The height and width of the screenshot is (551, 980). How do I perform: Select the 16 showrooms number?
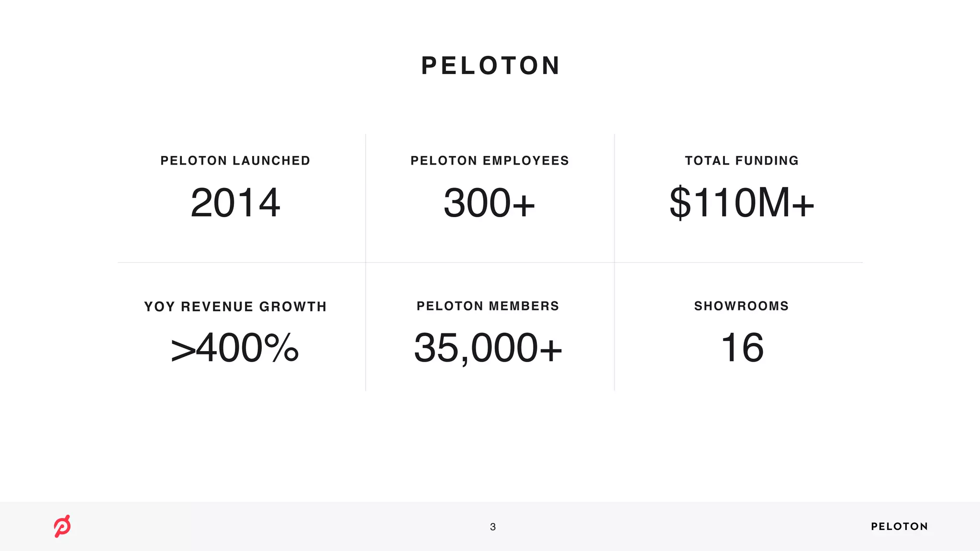[x=742, y=348]
